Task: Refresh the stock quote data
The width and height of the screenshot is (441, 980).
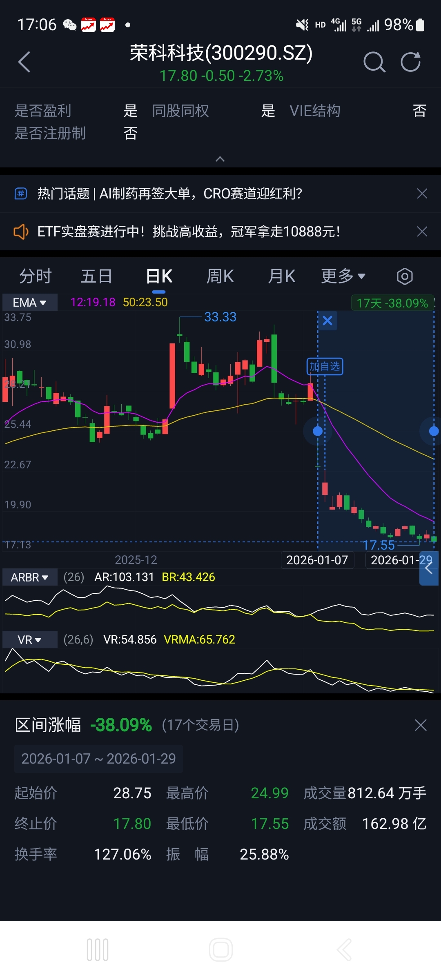Action: tap(410, 62)
